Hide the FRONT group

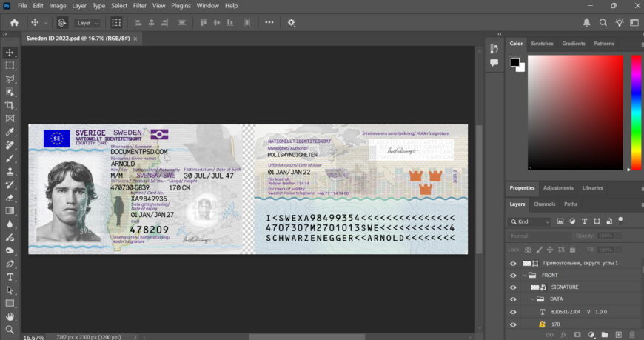[513, 276]
